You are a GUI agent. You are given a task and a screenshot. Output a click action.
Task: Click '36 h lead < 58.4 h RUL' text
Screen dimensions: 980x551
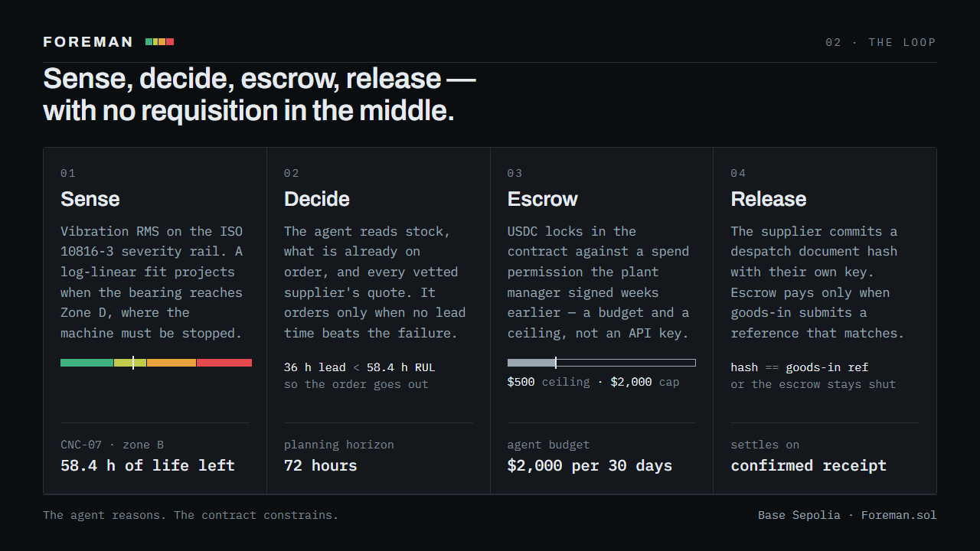pyautogui.click(x=359, y=367)
